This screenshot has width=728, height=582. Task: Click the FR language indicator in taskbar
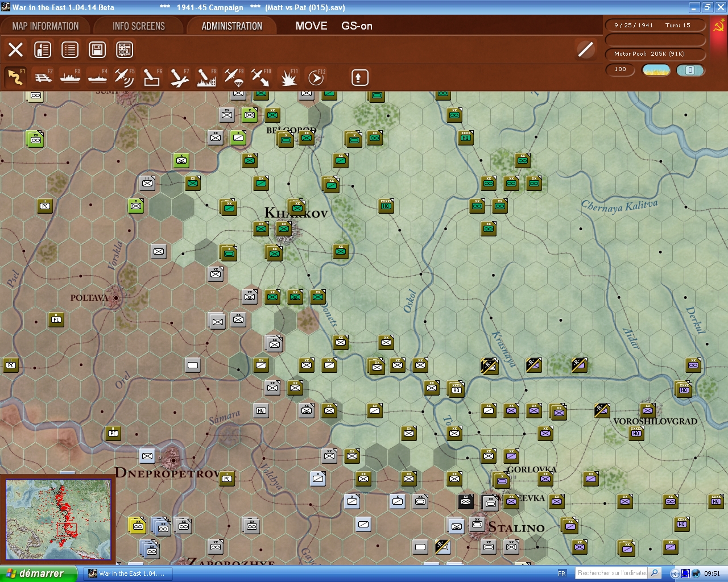pos(562,573)
